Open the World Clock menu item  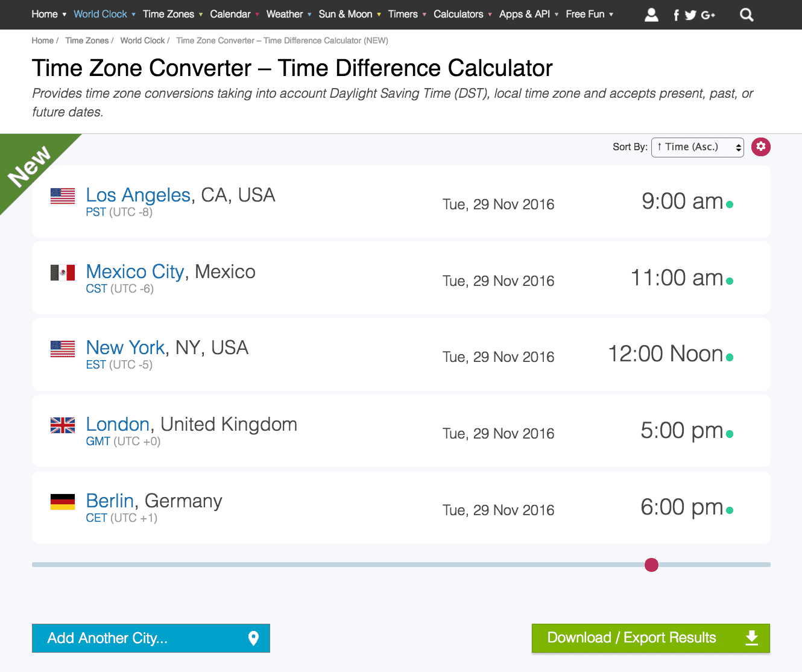point(104,14)
